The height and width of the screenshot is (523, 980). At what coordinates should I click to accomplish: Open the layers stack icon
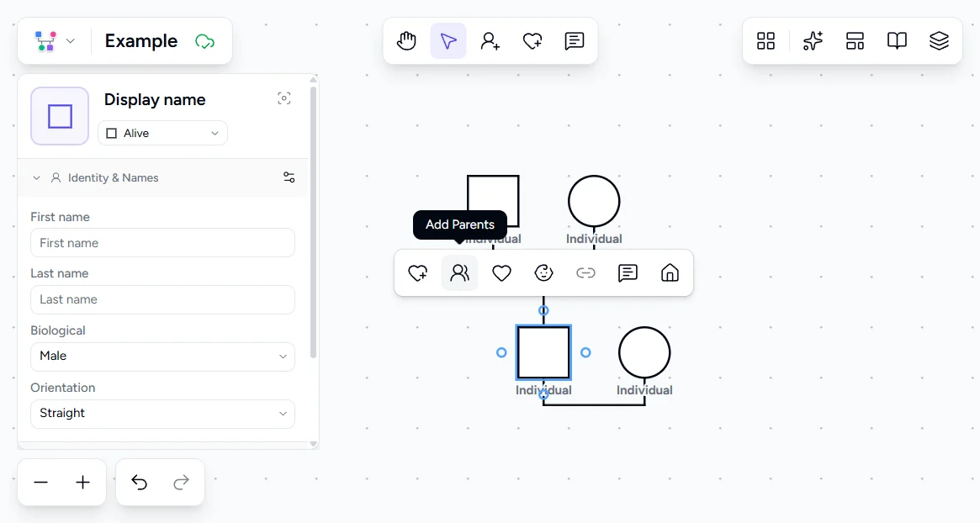(x=939, y=41)
